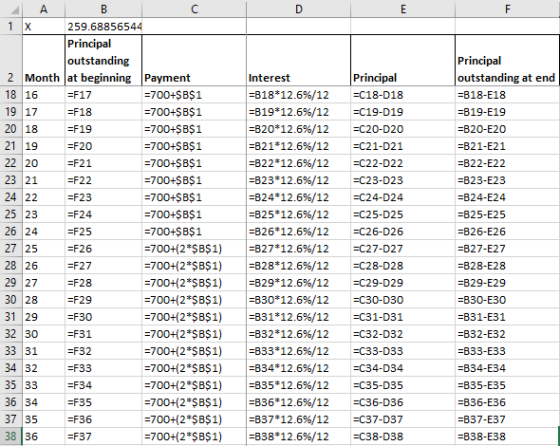Select row 27 header
Screen dimensions: 560x446
coord(11,248)
